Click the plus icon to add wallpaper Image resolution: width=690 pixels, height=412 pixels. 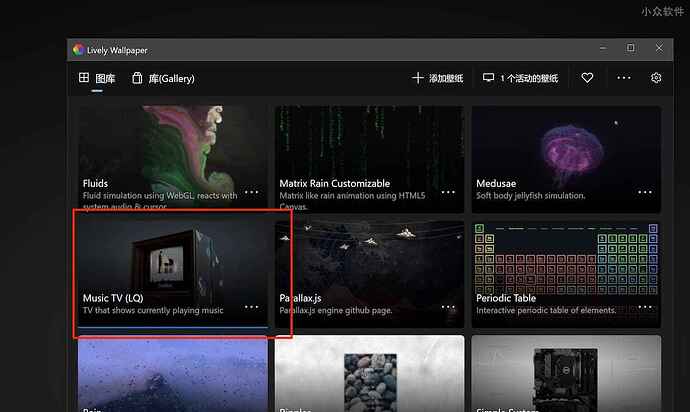coord(418,78)
